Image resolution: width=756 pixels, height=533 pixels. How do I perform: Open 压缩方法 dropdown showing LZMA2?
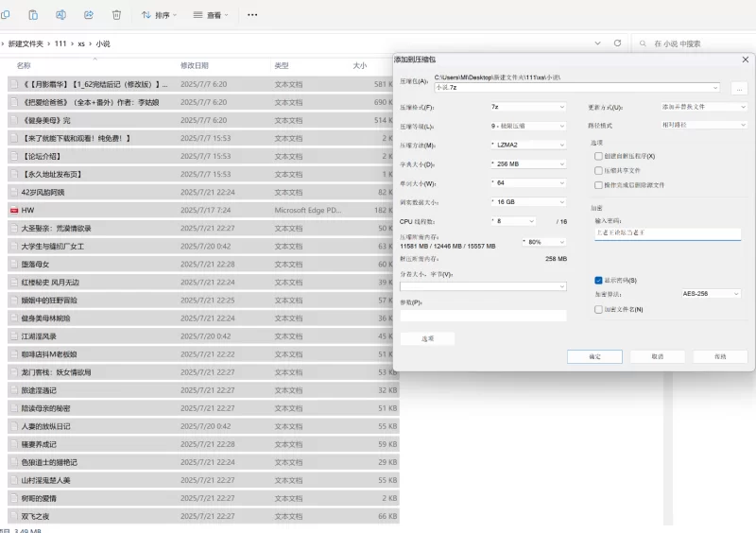[x=528, y=145]
